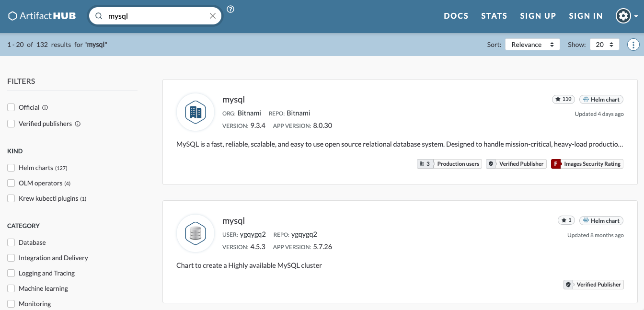Open search tips question mark icon
644x310 pixels.
pos(230,9)
